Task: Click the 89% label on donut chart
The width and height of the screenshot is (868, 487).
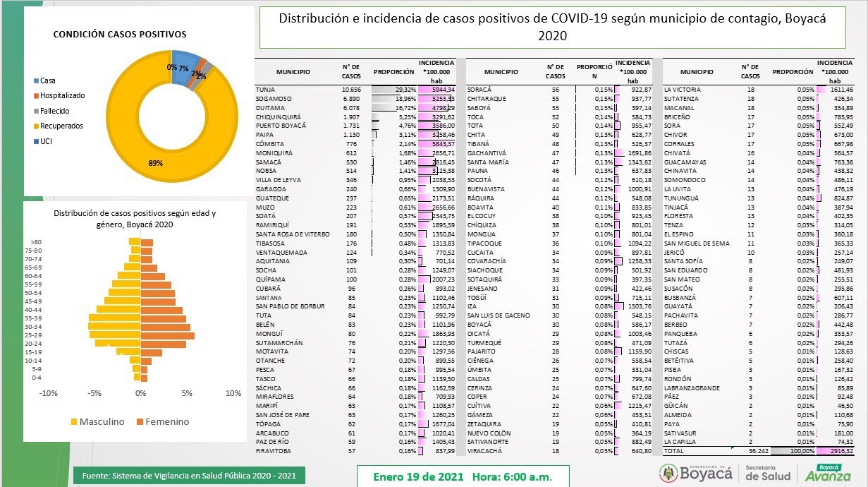Action: coord(156,162)
